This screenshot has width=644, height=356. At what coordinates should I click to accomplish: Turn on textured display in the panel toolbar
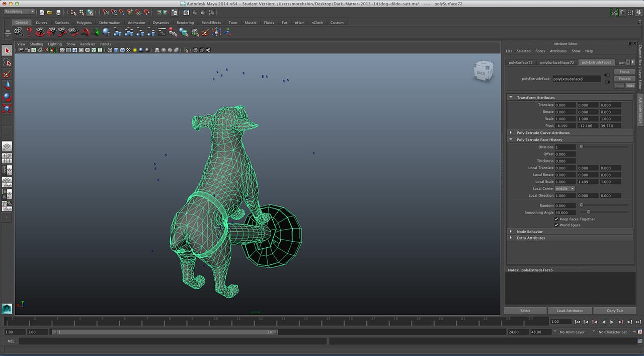point(127,50)
